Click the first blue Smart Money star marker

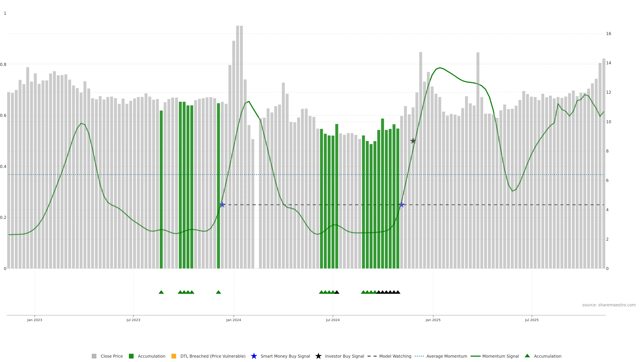coord(222,205)
